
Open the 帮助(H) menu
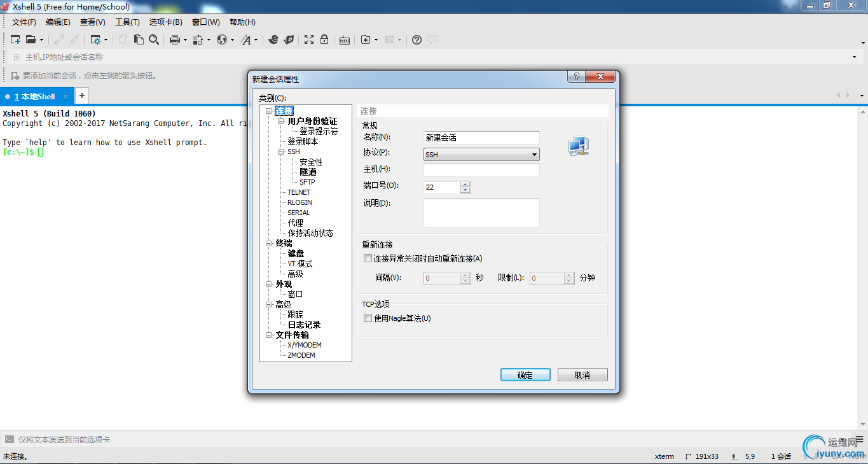(x=242, y=22)
